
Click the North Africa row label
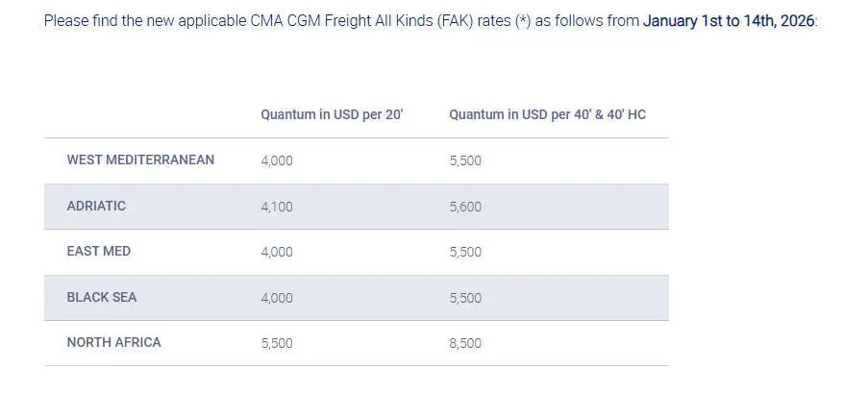coord(113,342)
